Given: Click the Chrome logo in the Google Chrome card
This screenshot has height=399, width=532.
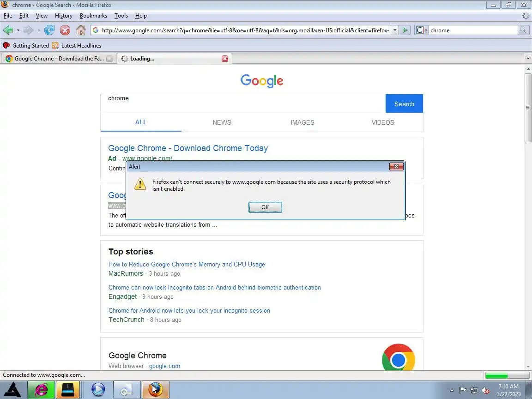Looking at the screenshot, I should [399, 358].
